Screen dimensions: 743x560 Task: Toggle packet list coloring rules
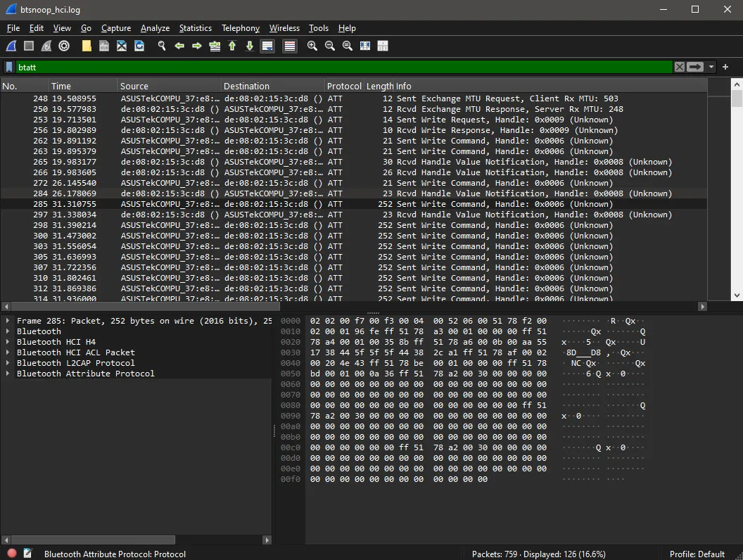point(289,46)
